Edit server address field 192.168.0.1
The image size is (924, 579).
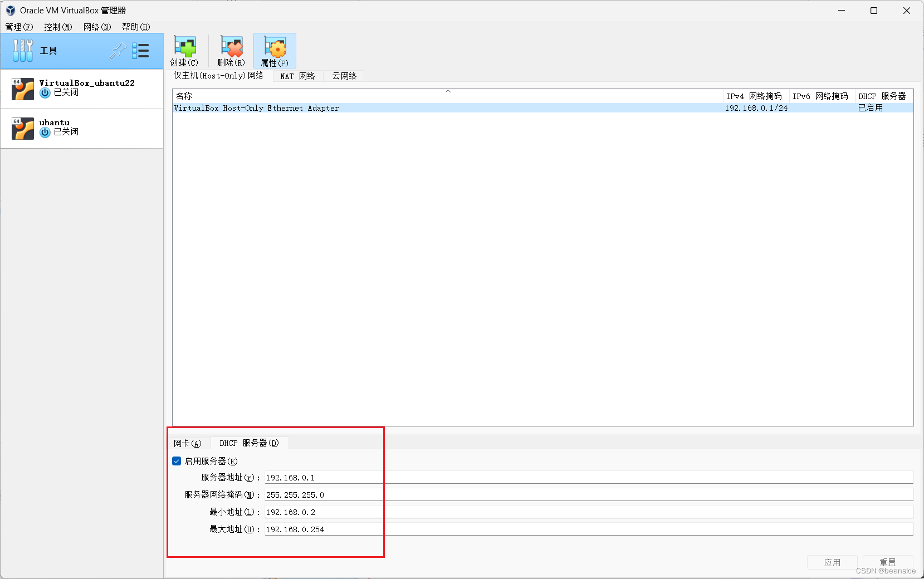[x=589, y=478]
